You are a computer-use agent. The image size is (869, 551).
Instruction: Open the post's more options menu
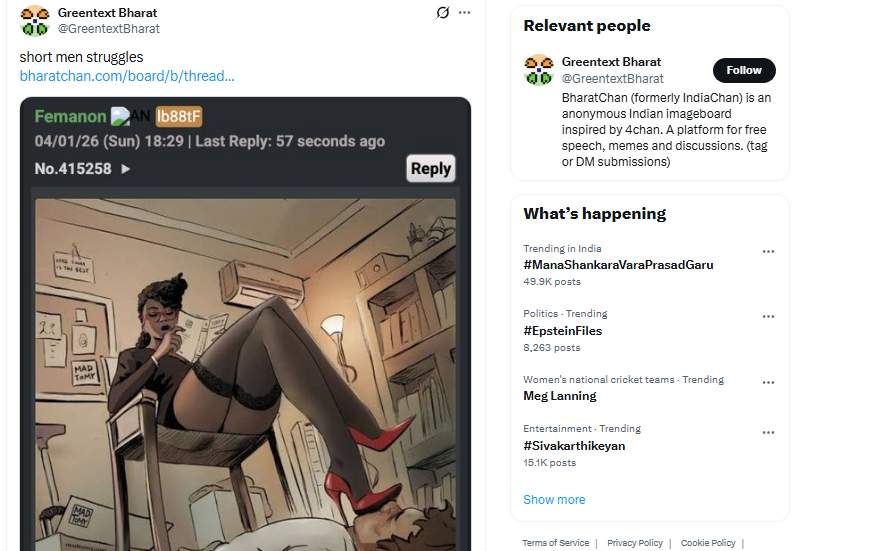pos(464,13)
